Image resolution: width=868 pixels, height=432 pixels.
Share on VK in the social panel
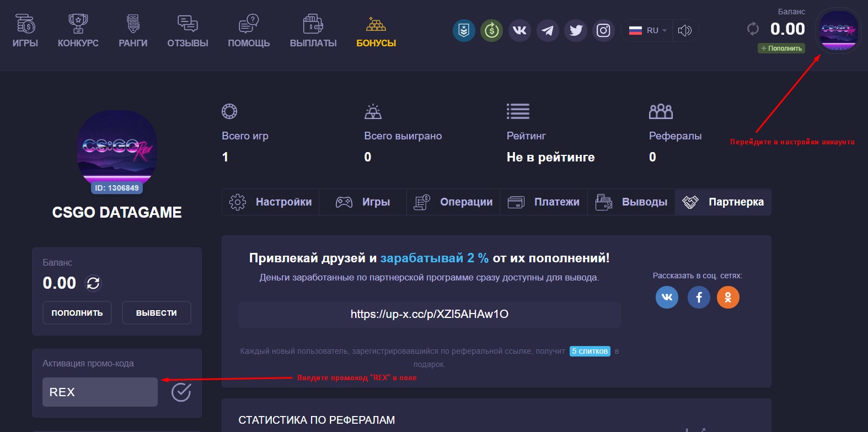[x=667, y=298]
